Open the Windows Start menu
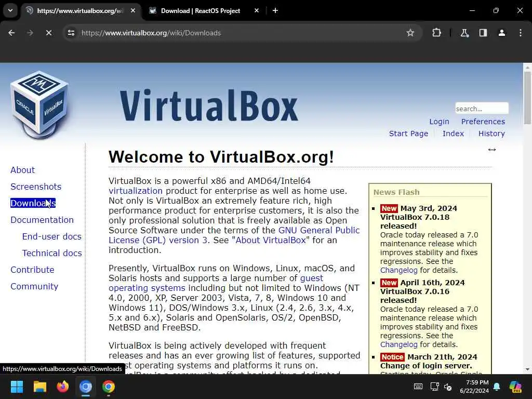Viewport: 532px width, 399px height. [17, 387]
